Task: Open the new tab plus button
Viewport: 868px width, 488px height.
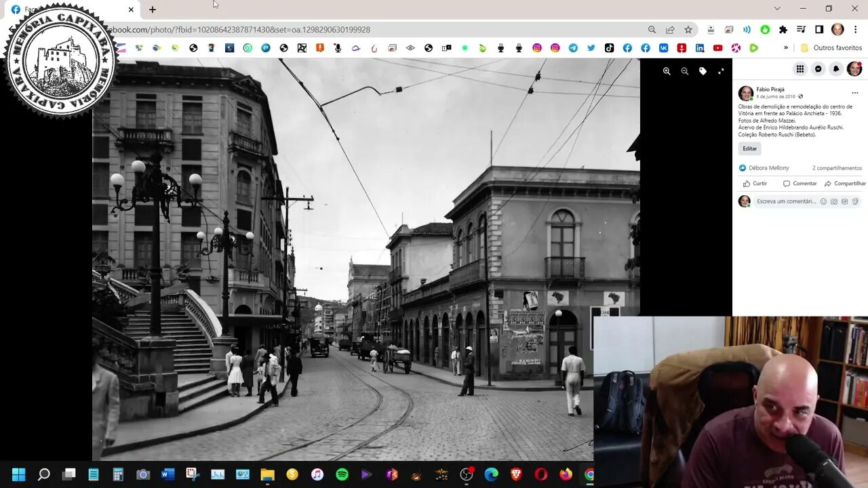Action: [x=153, y=9]
